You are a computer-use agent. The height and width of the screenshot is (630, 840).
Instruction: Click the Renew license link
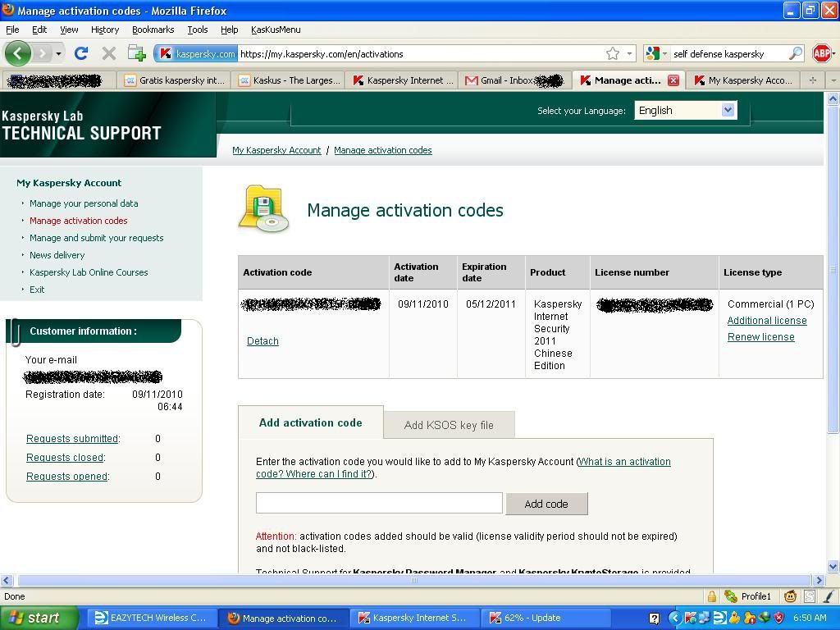tap(760, 337)
